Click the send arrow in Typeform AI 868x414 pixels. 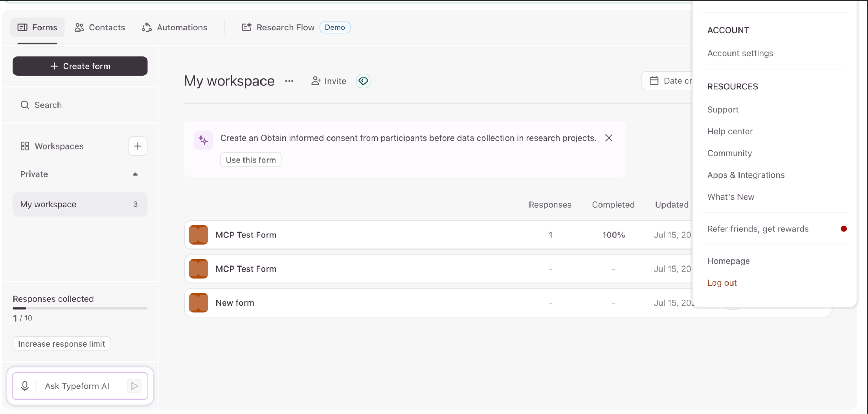[x=134, y=386]
